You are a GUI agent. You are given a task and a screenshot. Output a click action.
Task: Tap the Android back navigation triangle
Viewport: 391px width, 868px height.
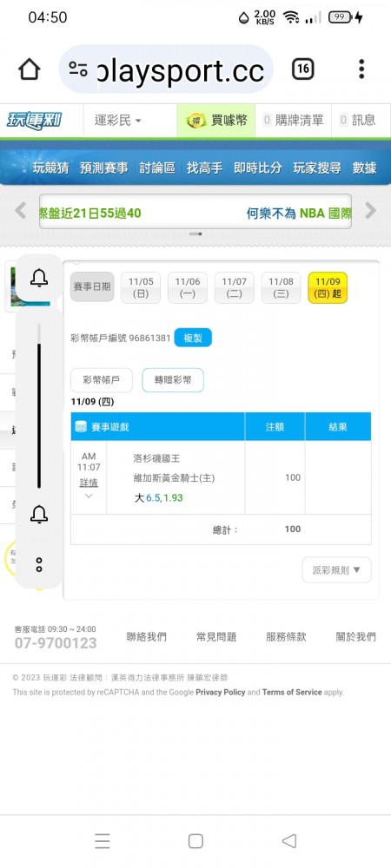[289, 841]
